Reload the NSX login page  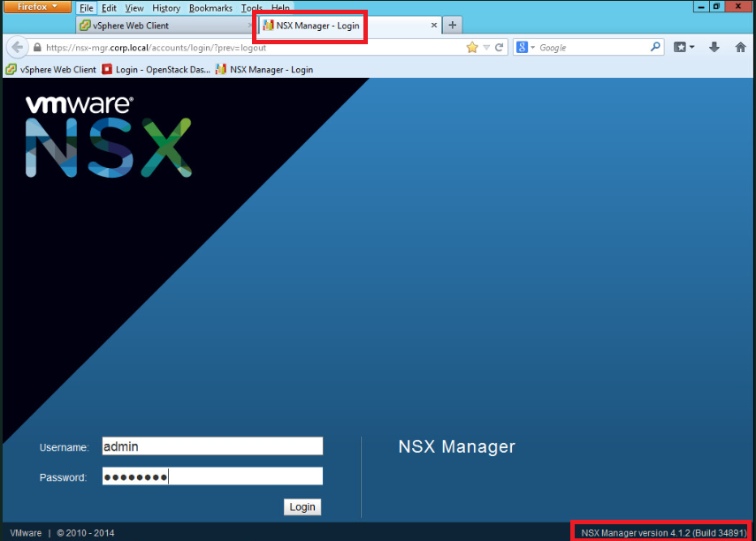point(500,47)
